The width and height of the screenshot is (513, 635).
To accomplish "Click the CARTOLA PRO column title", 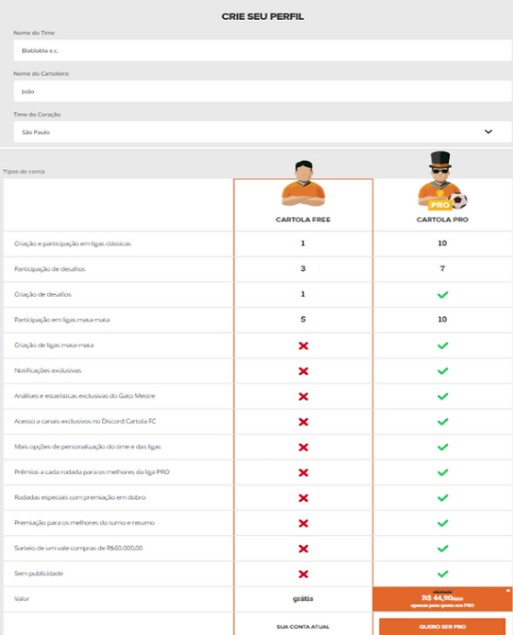I will point(442,219).
